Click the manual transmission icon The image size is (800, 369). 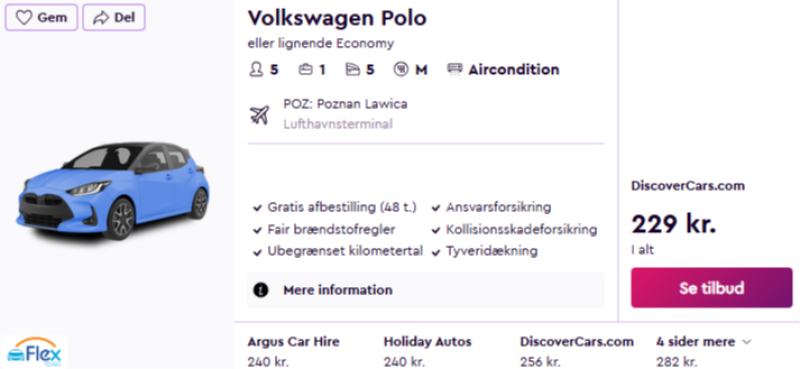pyautogui.click(x=401, y=69)
